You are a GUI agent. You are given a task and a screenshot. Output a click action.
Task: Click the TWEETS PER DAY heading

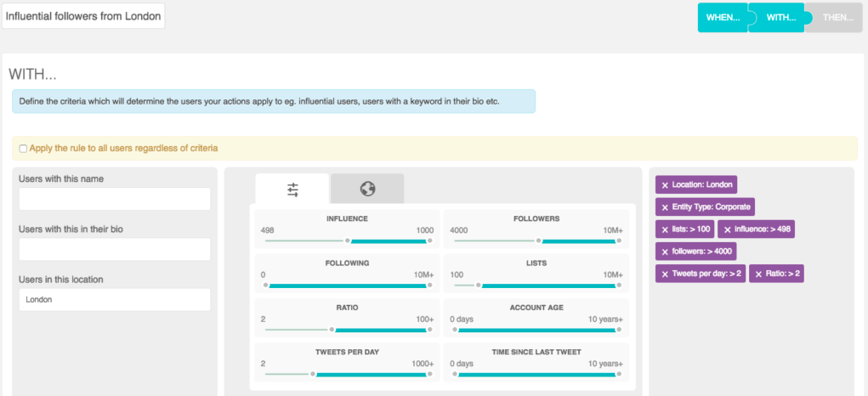(347, 352)
